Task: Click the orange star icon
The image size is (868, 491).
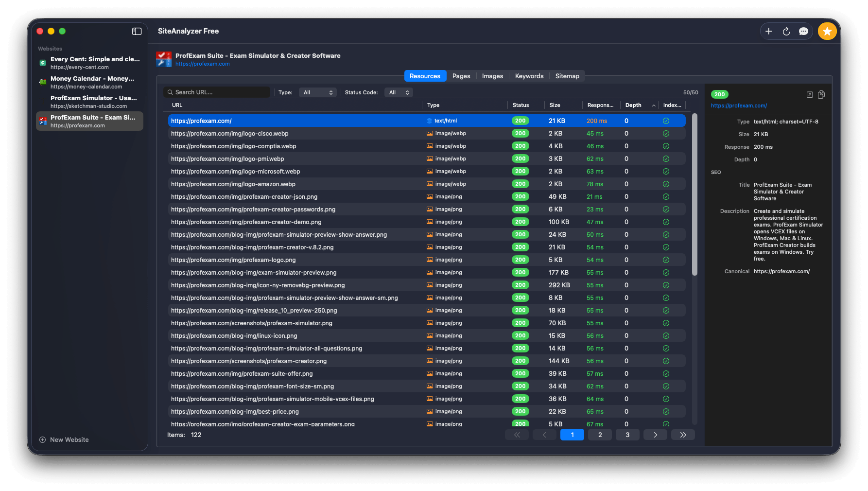Action: (827, 31)
